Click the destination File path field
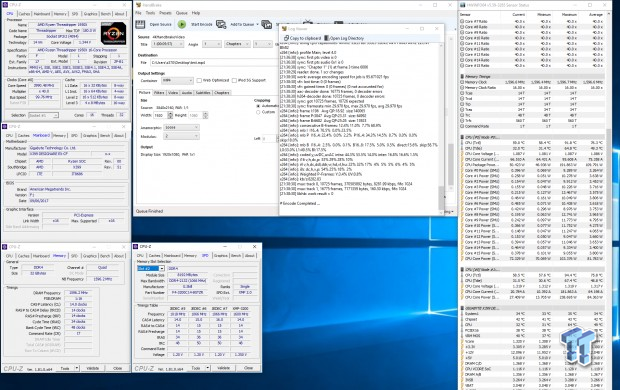The image size is (620, 390). click(x=214, y=62)
